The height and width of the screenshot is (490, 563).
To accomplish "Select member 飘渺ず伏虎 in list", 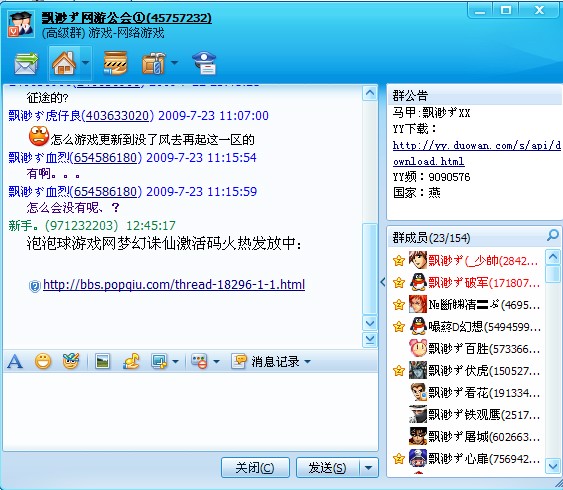I will coord(466,371).
